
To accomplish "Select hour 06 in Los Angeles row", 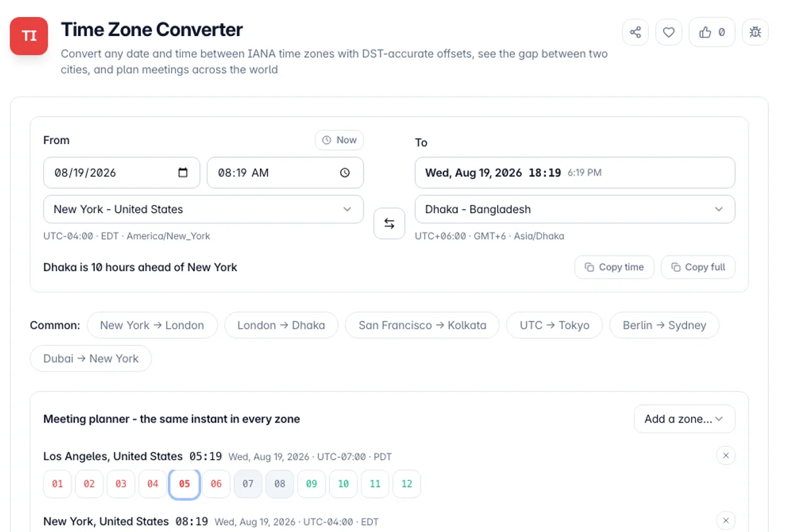I will pyautogui.click(x=216, y=484).
